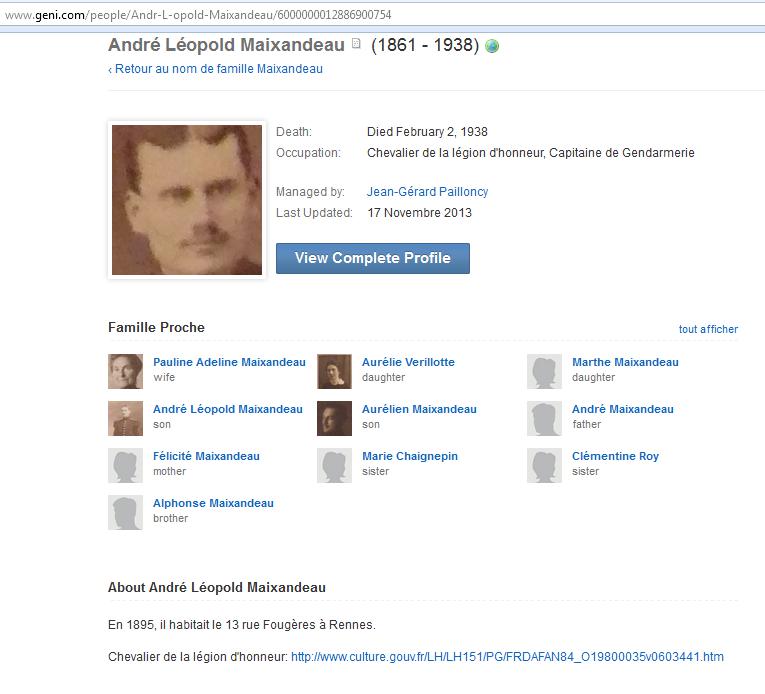Open André Maixandeau father profile link
Image resolution: width=765 pixels, height=694 pixels.
coord(623,409)
